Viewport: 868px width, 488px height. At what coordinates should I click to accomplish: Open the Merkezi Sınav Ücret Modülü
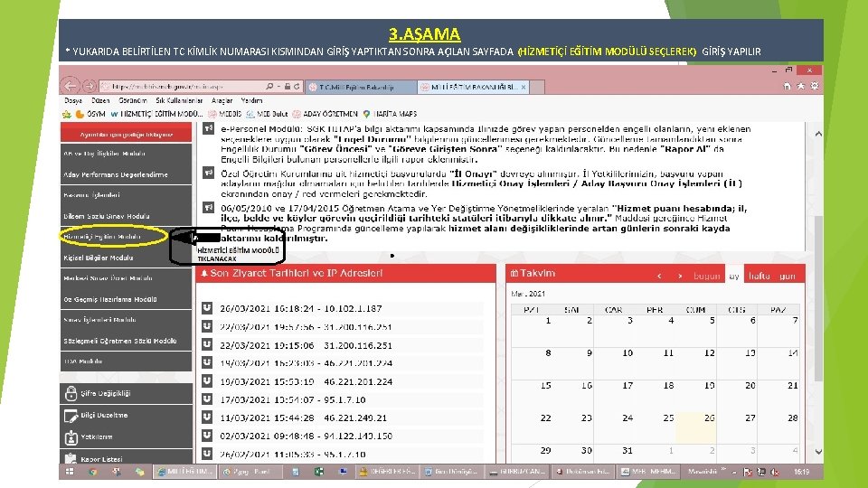[x=127, y=277]
